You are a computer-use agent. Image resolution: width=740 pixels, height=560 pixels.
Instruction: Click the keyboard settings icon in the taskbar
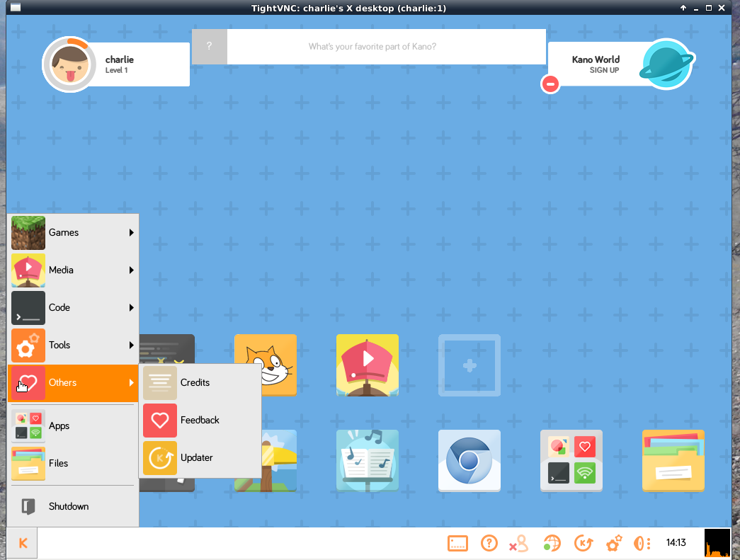(x=457, y=543)
